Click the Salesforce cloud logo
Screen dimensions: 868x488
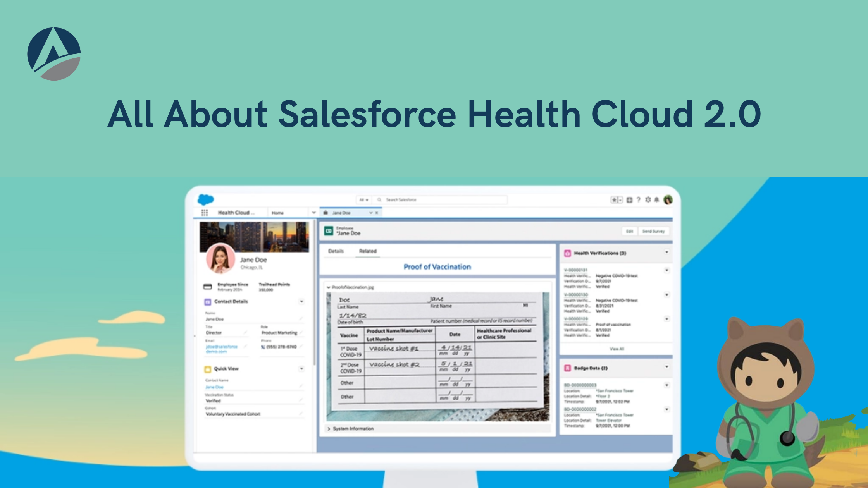coord(206,199)
